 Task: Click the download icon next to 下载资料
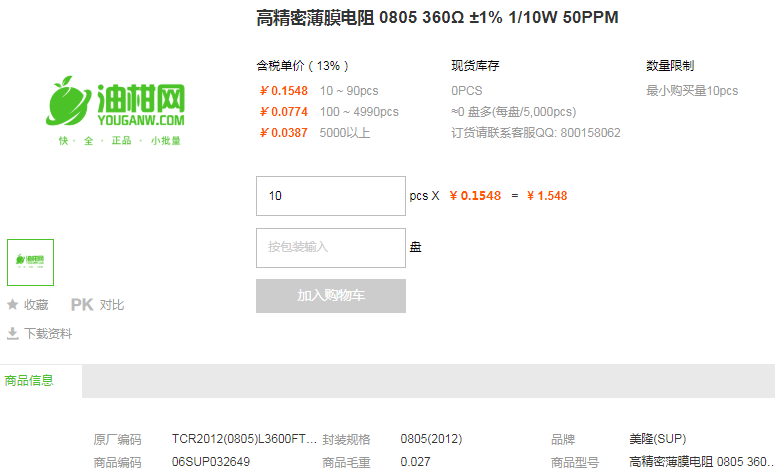coord(13,334)
